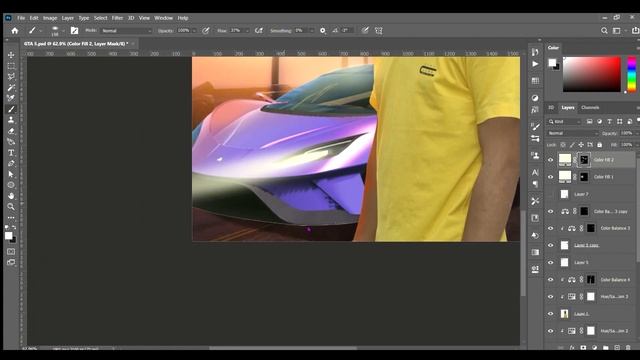The width and height of the screenshot is (640, 360).
Task: Open the Filter menu
Action: coord(117,18)
